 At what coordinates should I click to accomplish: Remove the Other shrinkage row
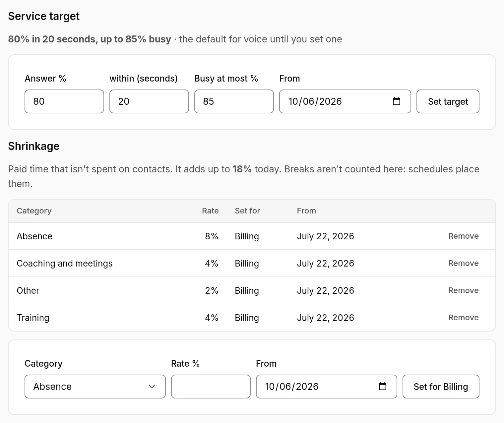(x=464, y=290)
